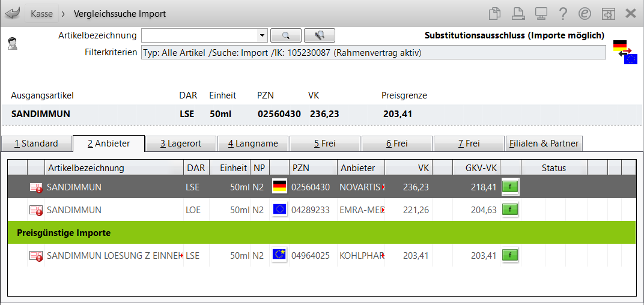Click the printer icon in title bar

pyautogui.click(x=518, y=14)
